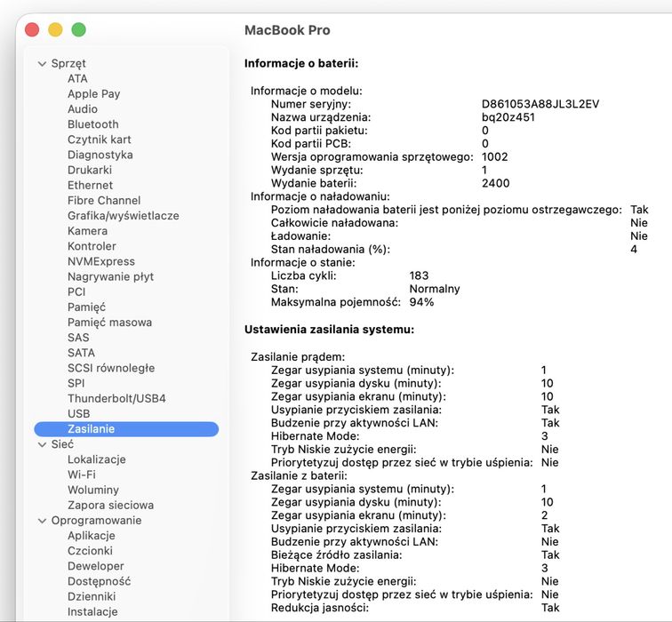Select Czcionki sidebar item

(x=90, y=551)
